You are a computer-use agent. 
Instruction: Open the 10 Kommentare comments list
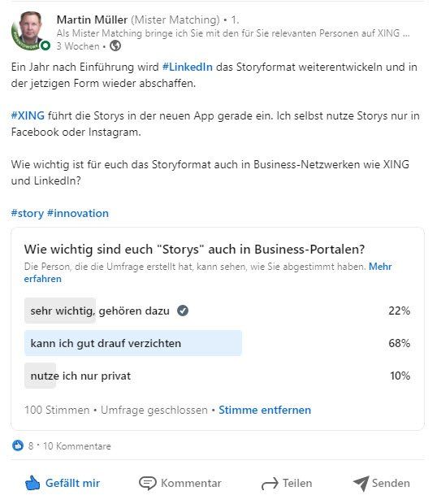click(76, 446)
